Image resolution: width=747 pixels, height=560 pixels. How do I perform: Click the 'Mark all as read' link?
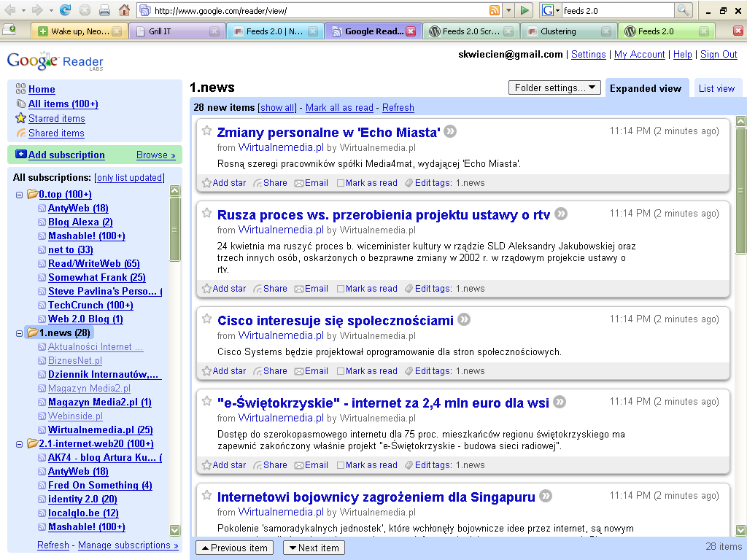(339, 108)
